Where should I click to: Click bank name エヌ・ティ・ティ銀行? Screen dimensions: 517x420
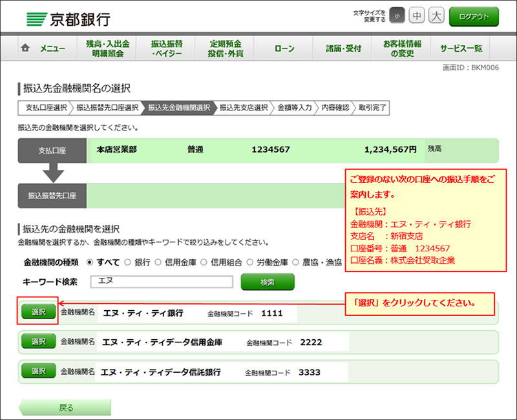[x=143, y=313]
